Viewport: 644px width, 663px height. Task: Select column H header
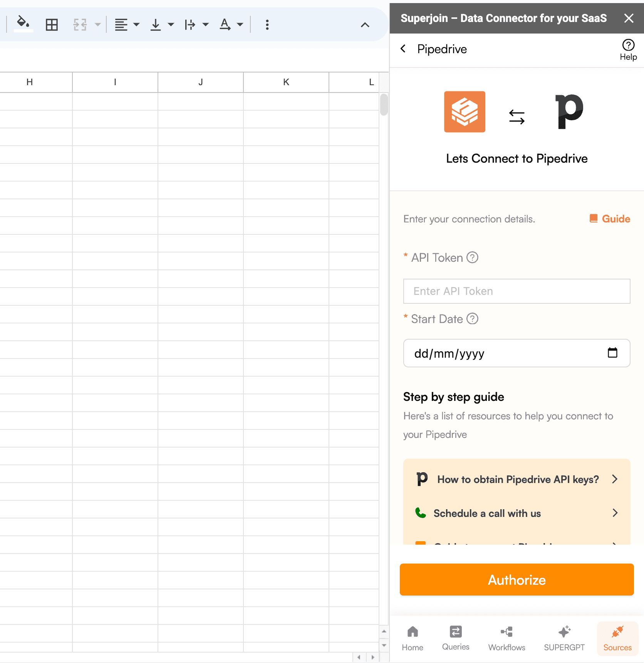(x=36, y=82)
